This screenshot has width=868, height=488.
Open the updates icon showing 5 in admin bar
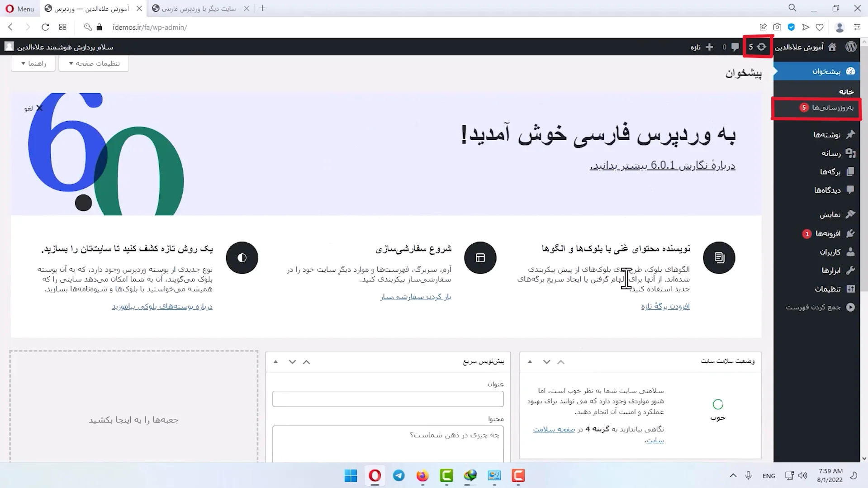pyautogui.click(x=758, y=47)
